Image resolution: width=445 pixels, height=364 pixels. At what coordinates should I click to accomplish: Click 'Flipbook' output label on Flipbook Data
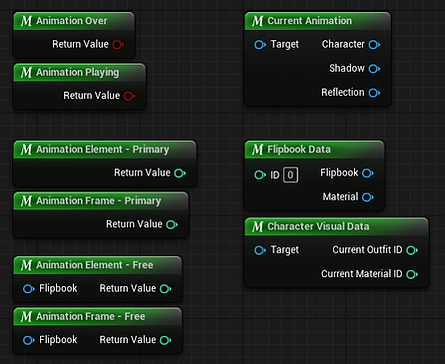point(339,173)
